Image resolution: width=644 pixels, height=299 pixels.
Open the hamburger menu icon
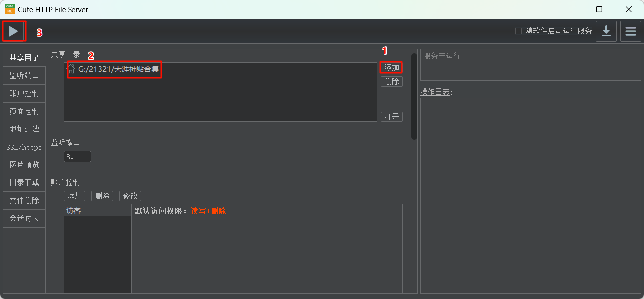[x=630, y=31]
